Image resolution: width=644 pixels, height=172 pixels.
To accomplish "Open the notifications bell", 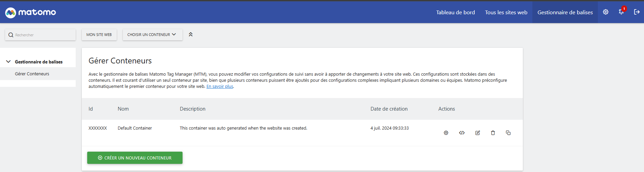I will [621, 12].
